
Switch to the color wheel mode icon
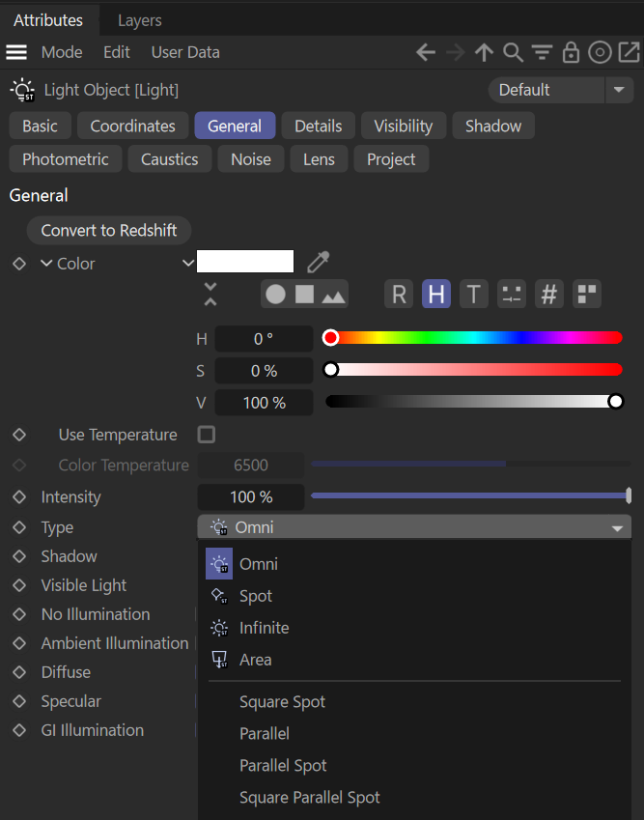tap(276, 295)
